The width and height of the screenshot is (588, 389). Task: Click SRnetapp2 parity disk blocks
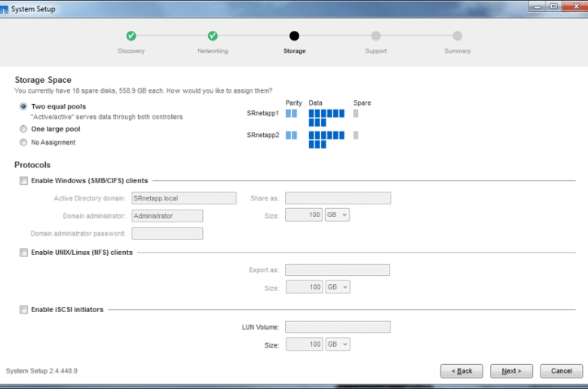(x=291, y=135)
